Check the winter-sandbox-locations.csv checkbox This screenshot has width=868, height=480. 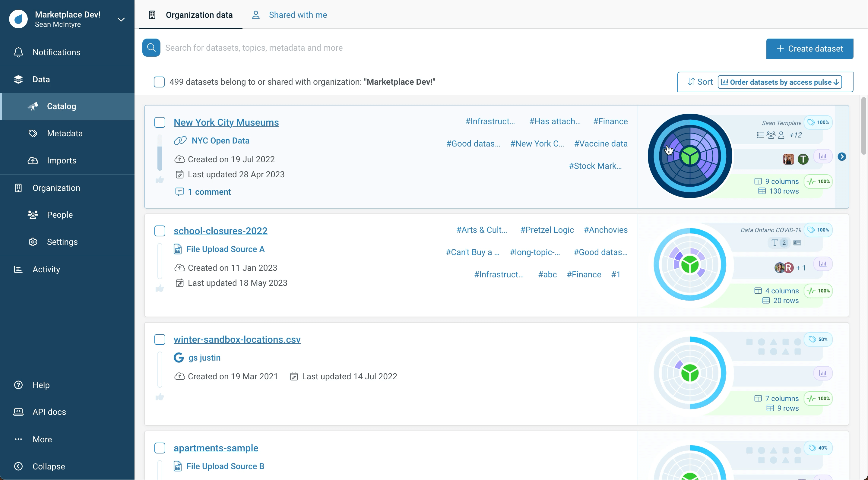pos(160,339)
